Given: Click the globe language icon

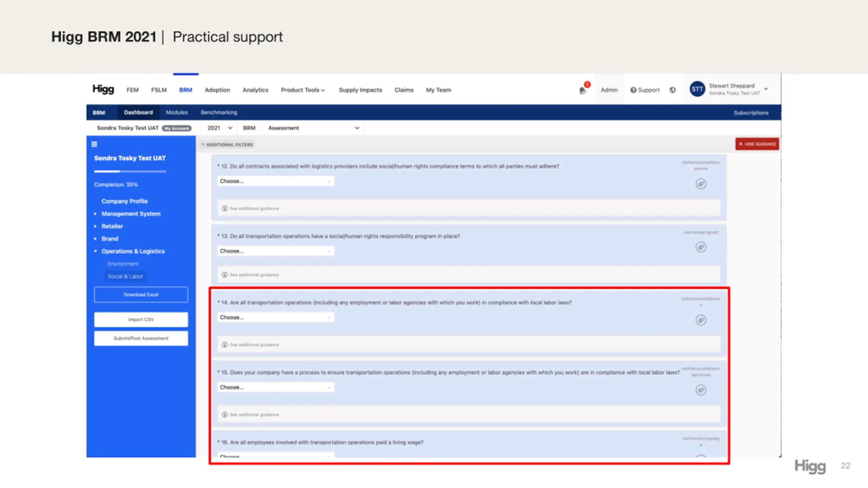Looking at the screenshot, I should [672, 90].
